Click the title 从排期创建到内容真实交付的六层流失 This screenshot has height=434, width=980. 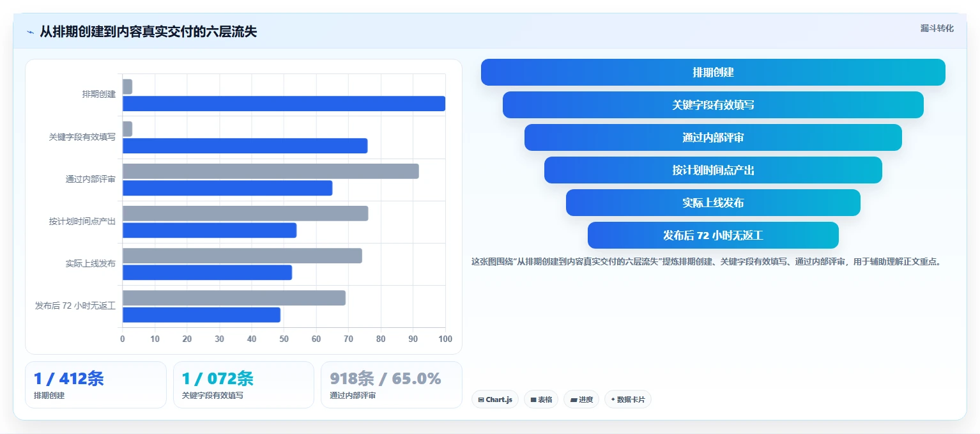pyautogui.click(x=148, y=32)
